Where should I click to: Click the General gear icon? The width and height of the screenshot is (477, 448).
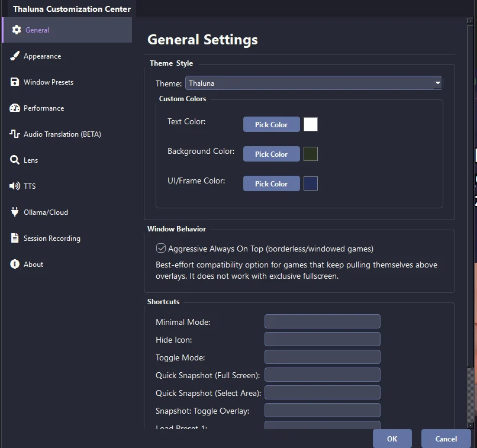point(17,30)
